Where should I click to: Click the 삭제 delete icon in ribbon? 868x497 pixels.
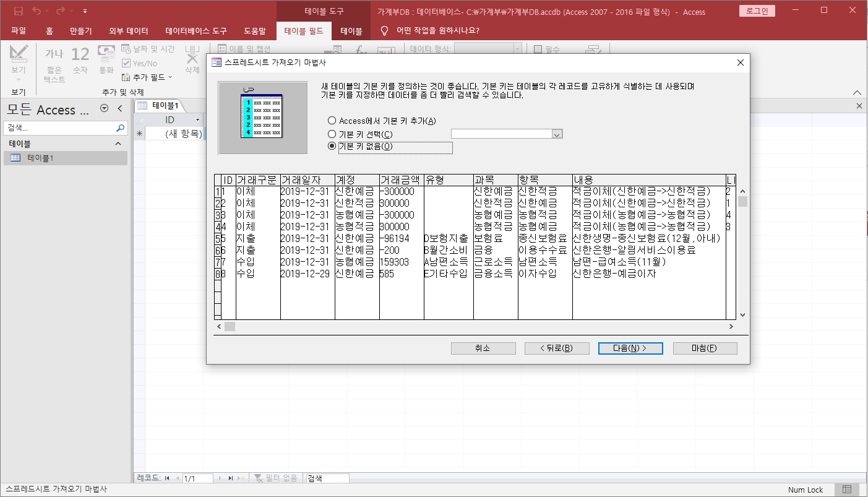coord(192,61)
